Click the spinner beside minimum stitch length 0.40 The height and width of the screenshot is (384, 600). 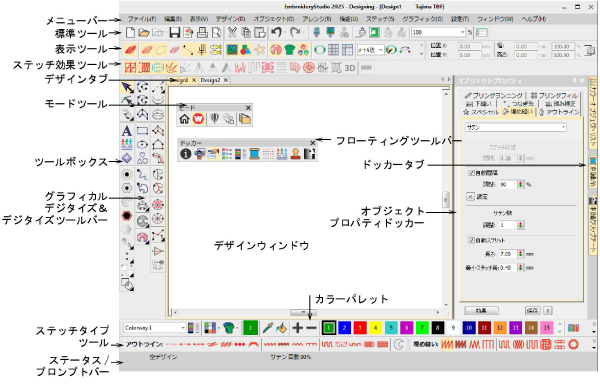pyautogui.click(x=520, y=268)
